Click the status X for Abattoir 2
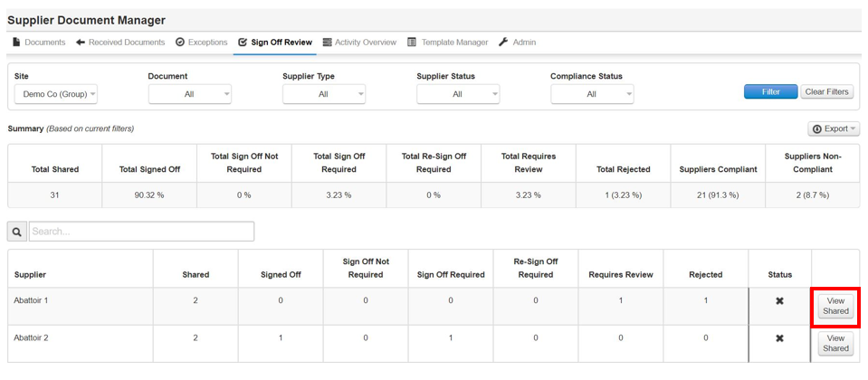 (x=779, y=338)
